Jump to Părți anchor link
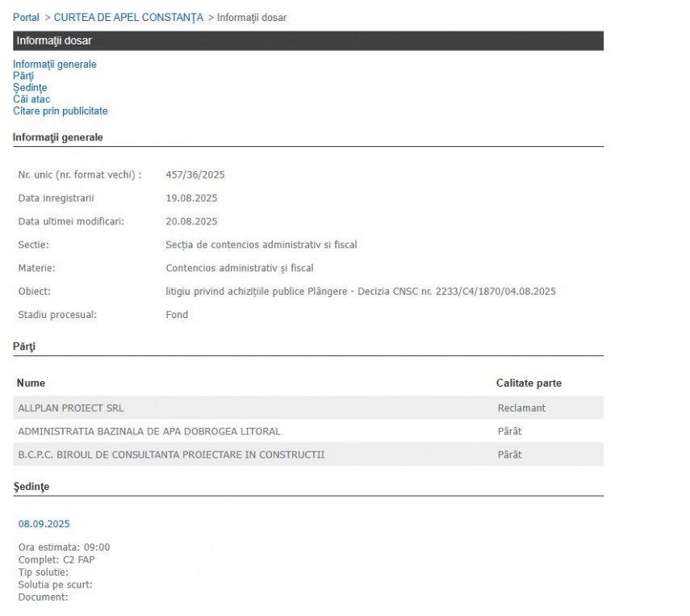Screen dimensions: 690x616 23,76
